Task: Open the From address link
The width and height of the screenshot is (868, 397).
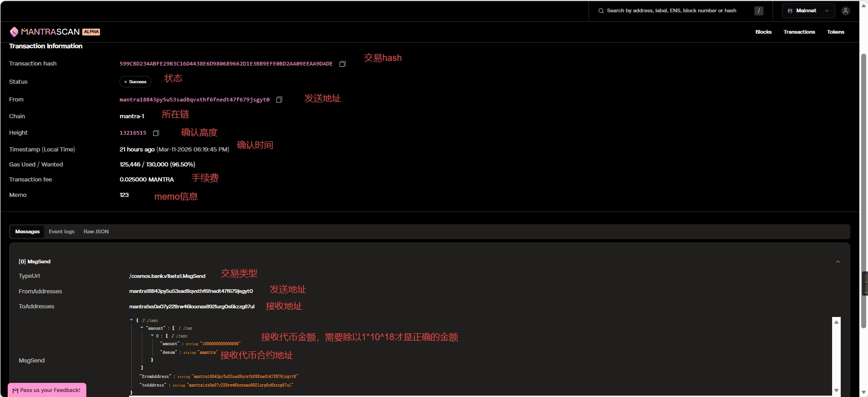Action: point(195,100)
